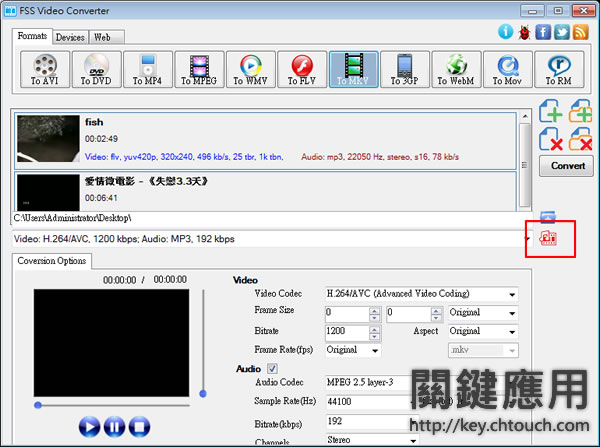Click the preview seek slider handle

tap(38, 405)
